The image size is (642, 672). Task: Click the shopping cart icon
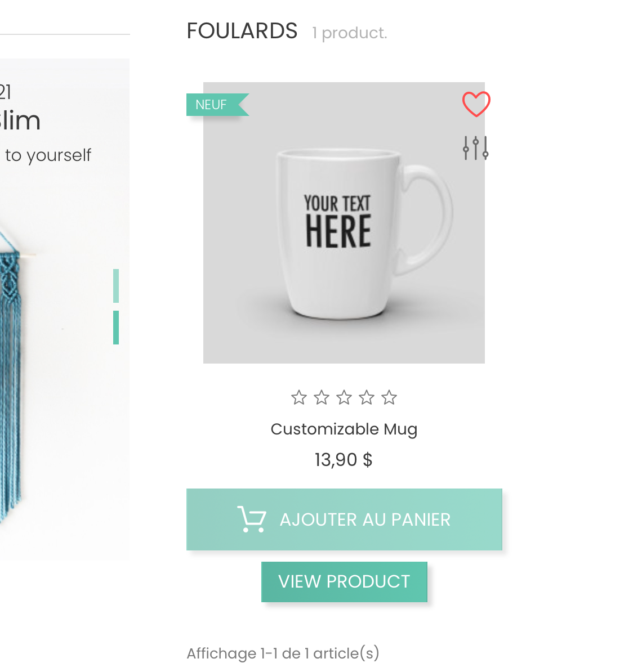click(x=251, y=519)
